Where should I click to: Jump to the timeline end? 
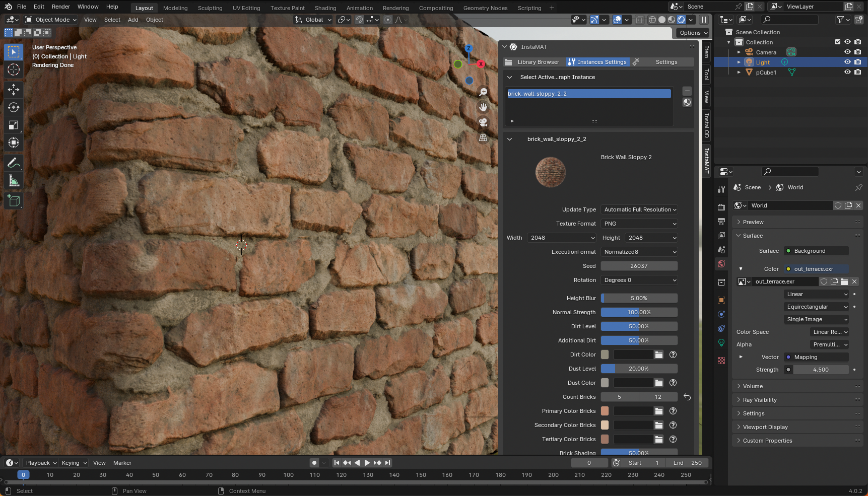387,463
